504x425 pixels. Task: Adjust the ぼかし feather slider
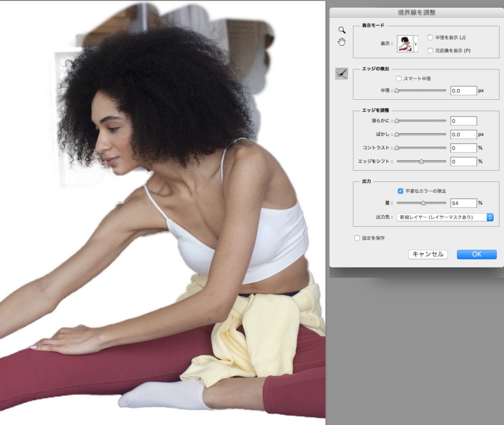[x=421, y=134]
